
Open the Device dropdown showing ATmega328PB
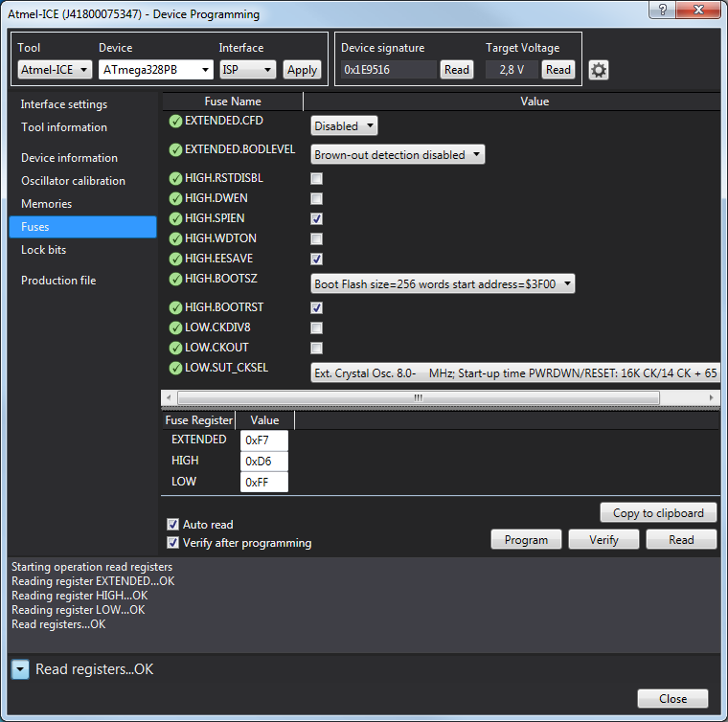[x=155, y=70]
